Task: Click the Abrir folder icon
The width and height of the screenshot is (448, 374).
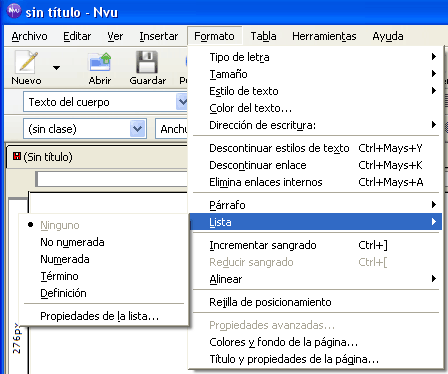Action: point(100,62)
